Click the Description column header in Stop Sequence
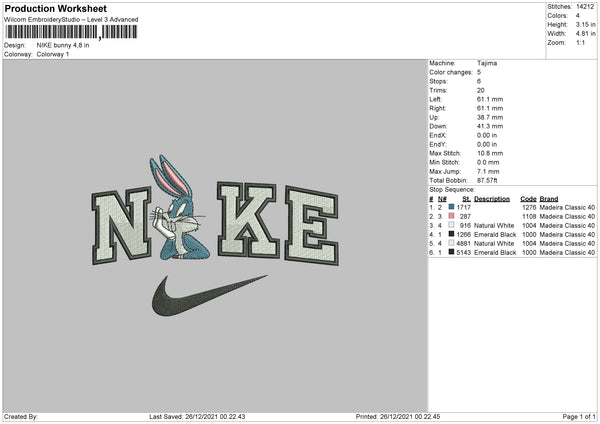This screenshot has height=424, width=600. point(491,198)
